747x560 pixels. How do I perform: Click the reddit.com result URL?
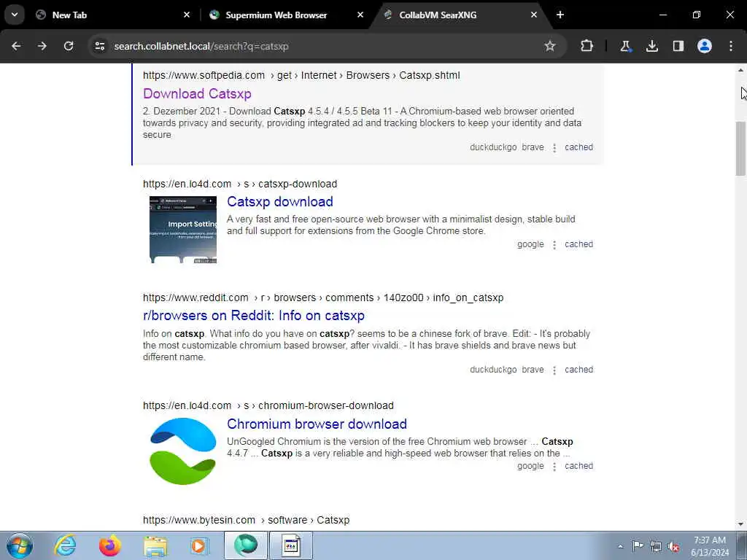(x=323, y=297)
